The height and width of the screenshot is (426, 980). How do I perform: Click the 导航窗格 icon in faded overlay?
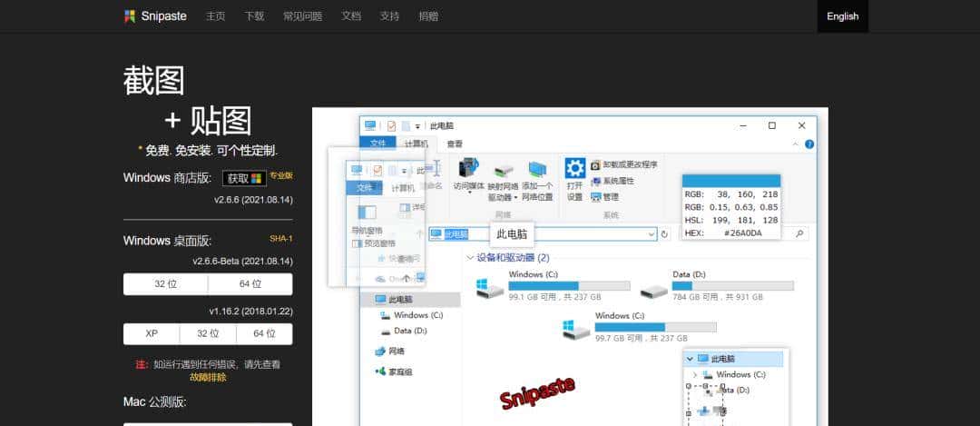[x=367, y=213]
